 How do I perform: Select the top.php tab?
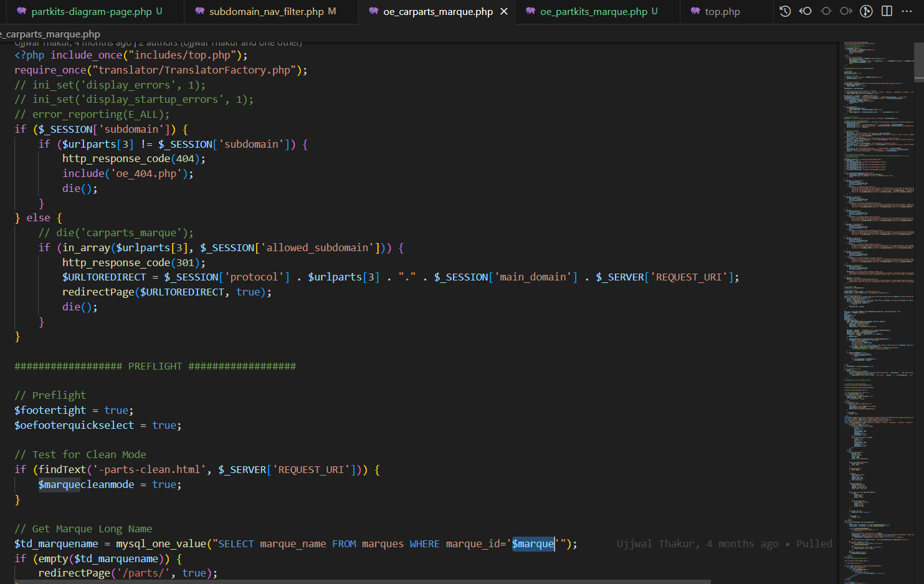tap(722, 11)
